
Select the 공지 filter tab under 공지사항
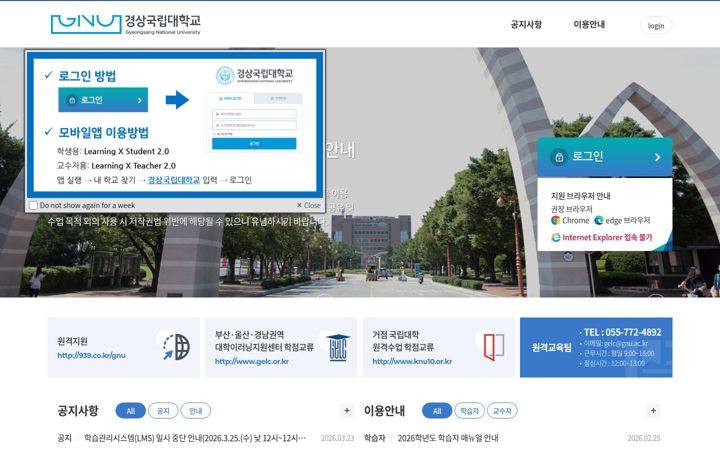point(163,411)
